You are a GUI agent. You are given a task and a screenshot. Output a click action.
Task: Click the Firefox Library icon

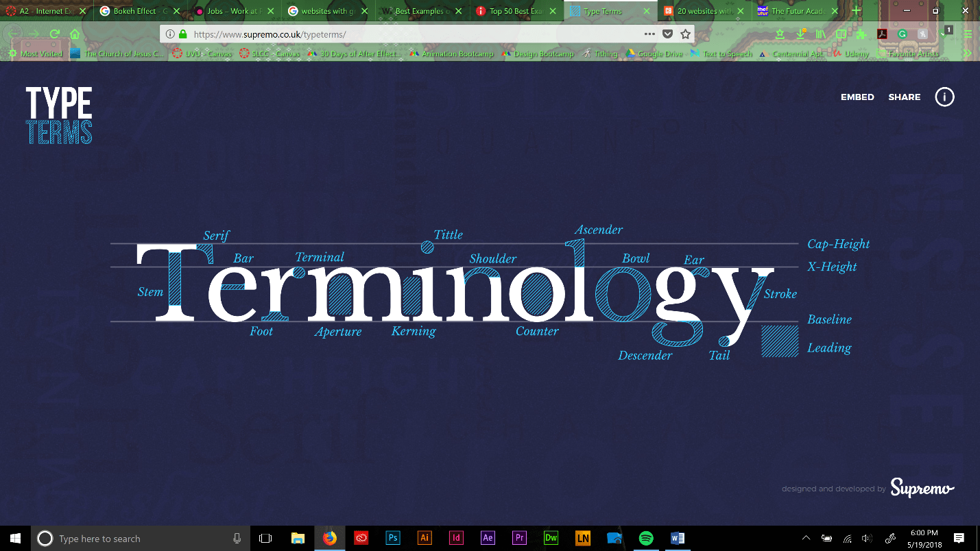click(820, 34)
